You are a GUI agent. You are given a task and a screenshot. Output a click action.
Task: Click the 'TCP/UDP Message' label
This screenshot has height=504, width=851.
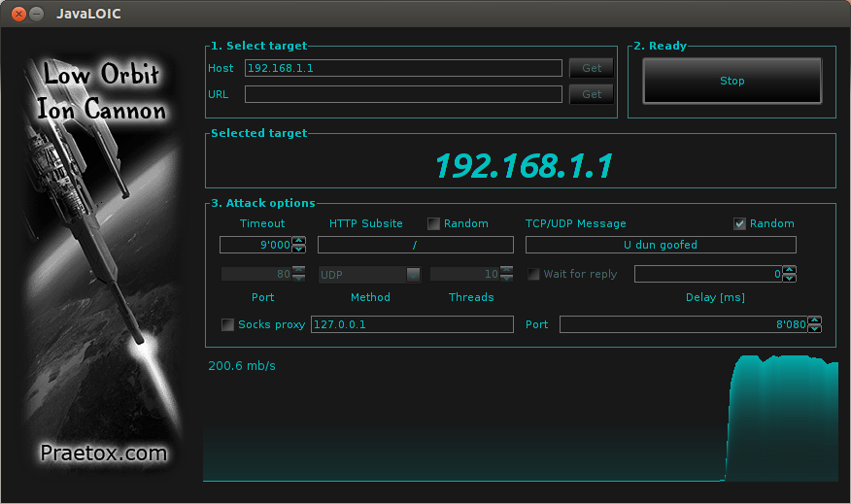coord(576,223)
